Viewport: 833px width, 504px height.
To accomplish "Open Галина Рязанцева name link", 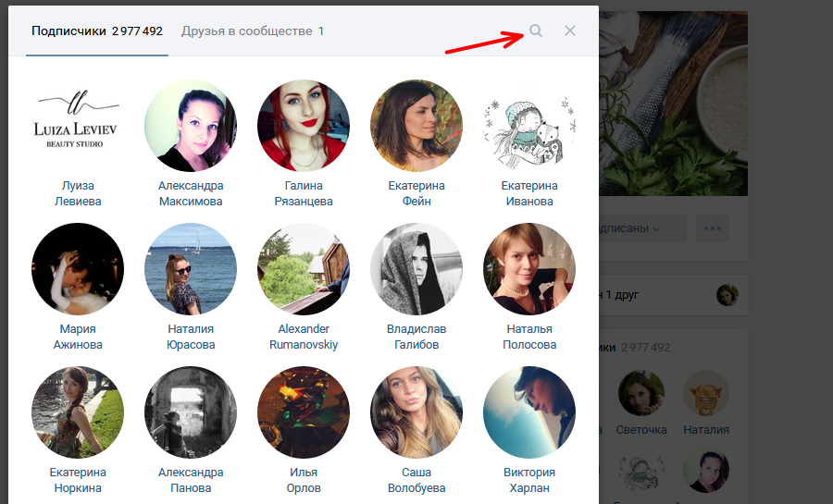I will [x=304, y=193].
